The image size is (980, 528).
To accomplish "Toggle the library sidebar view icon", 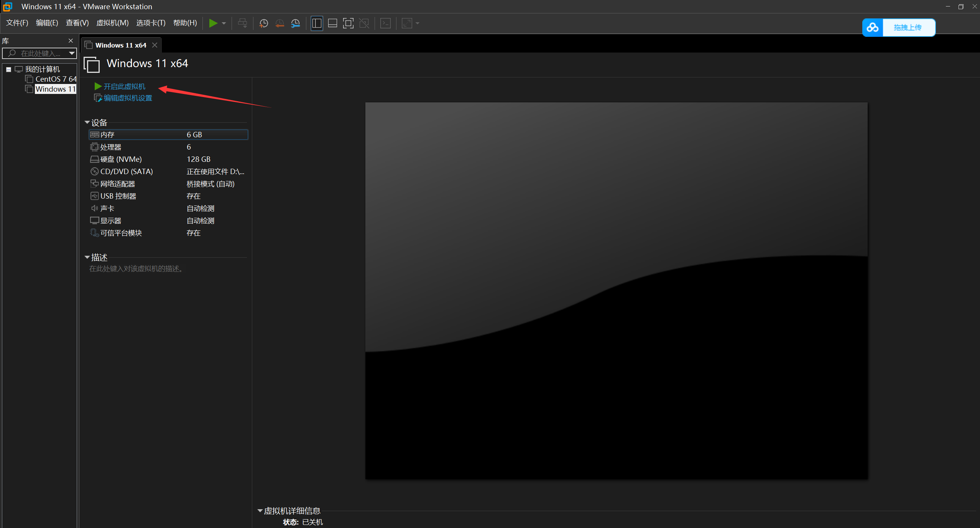I will pyautogui.click(x=317, y=23).
